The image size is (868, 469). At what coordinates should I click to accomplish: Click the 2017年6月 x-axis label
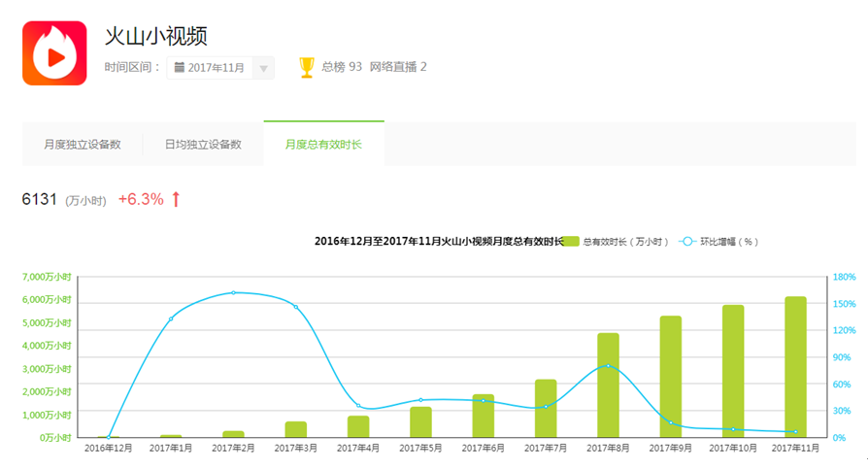click(484, 448)
